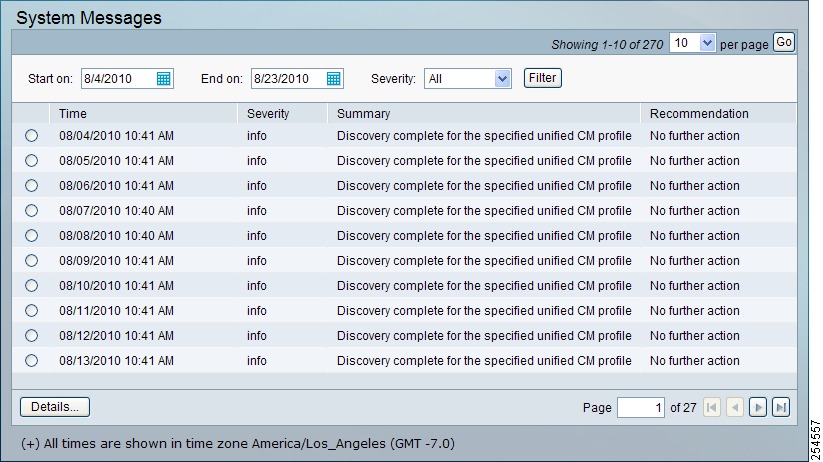Screen dimensions: 823x462
Task: Click No further action in the 08/06/2010 row
Action: (x=694, y=186)
